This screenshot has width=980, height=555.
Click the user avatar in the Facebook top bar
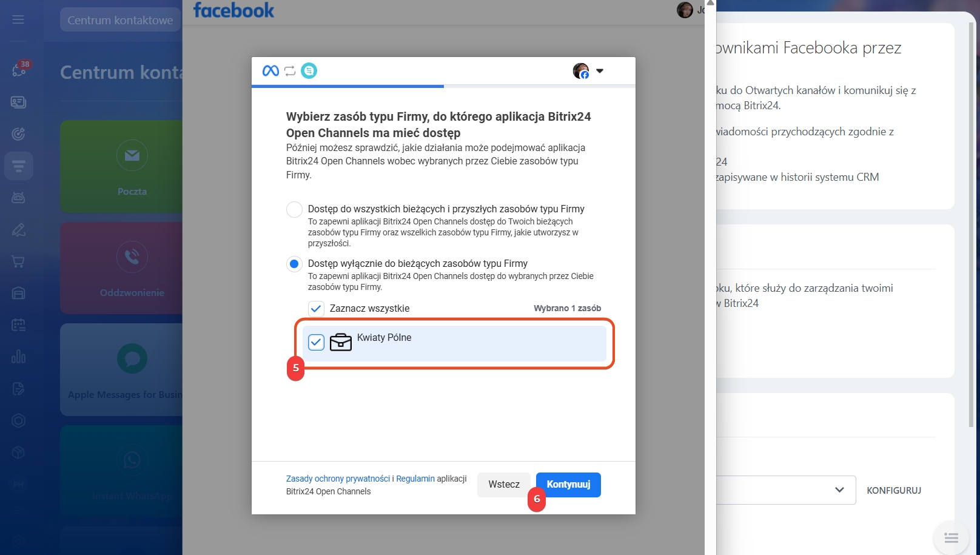pos(685,10)
